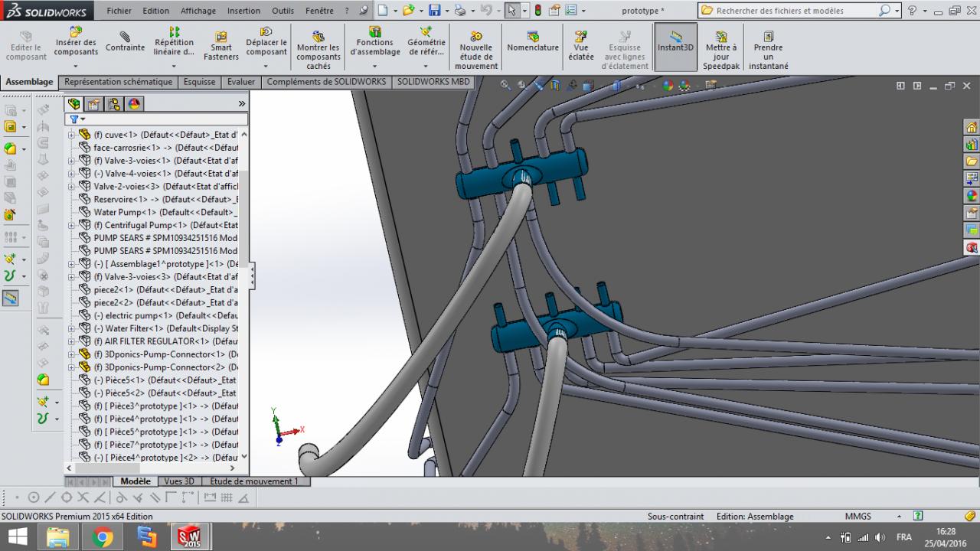Expand the cuve<1> tree node

pos(72,135)
